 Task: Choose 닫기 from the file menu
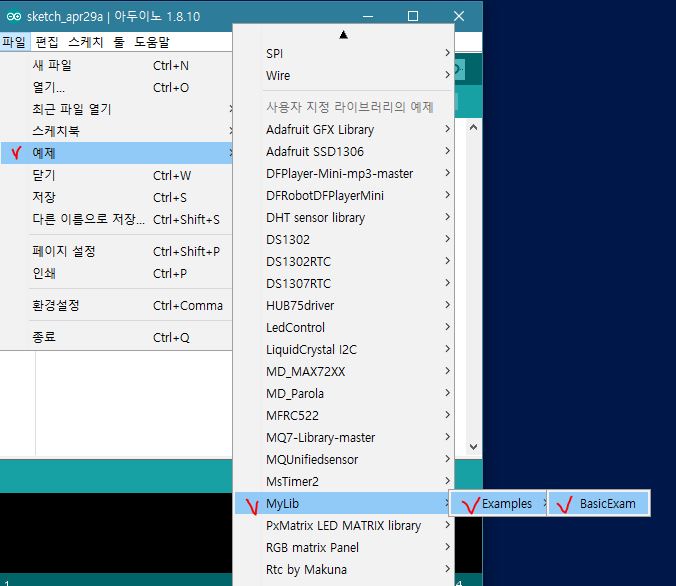pyautogui.click(x=116, y=175)
